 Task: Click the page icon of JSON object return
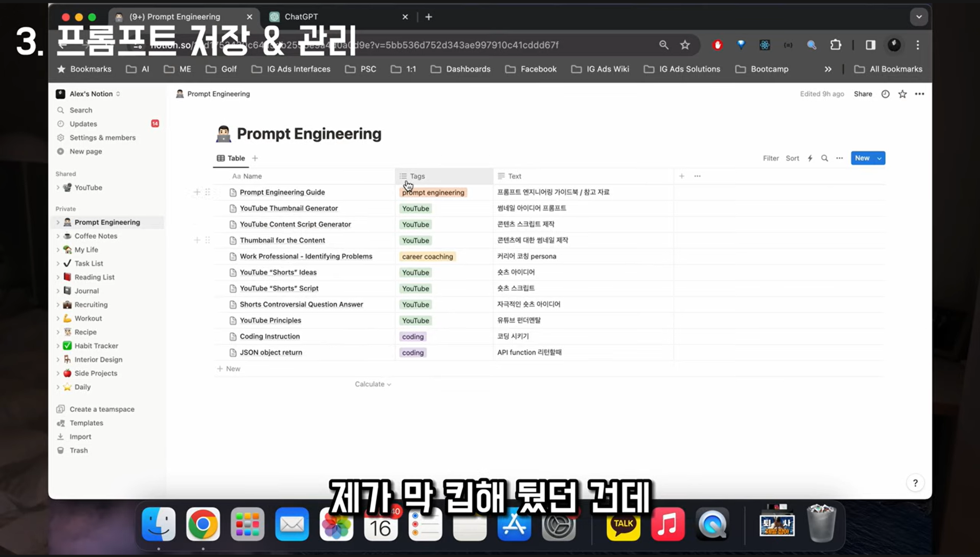tap(233, 352)
